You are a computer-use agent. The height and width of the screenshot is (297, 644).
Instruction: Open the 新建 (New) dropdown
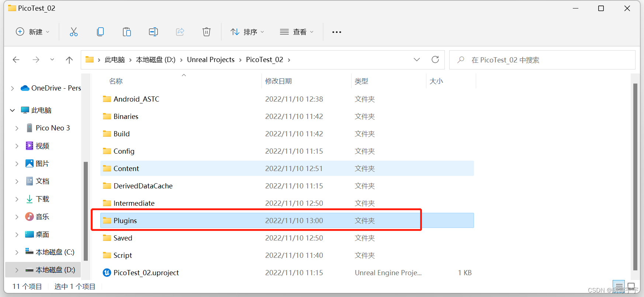click(x=32, y=32)
